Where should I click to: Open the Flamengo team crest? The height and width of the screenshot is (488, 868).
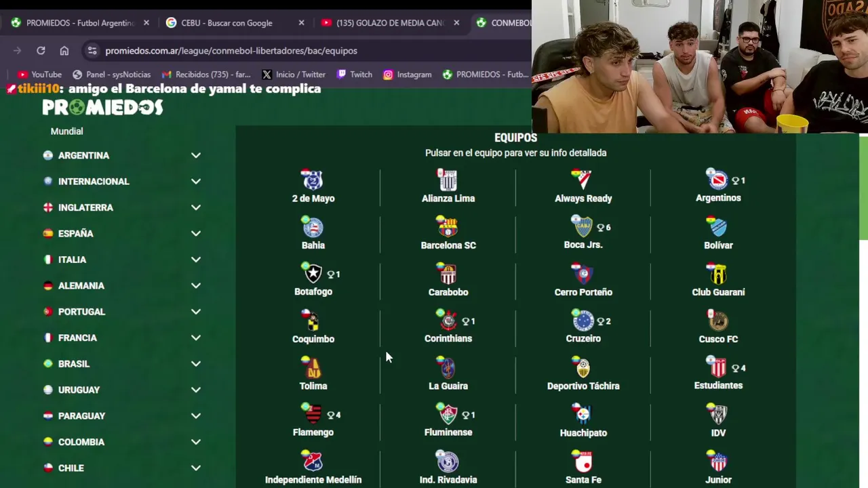(x=313, y=413)
